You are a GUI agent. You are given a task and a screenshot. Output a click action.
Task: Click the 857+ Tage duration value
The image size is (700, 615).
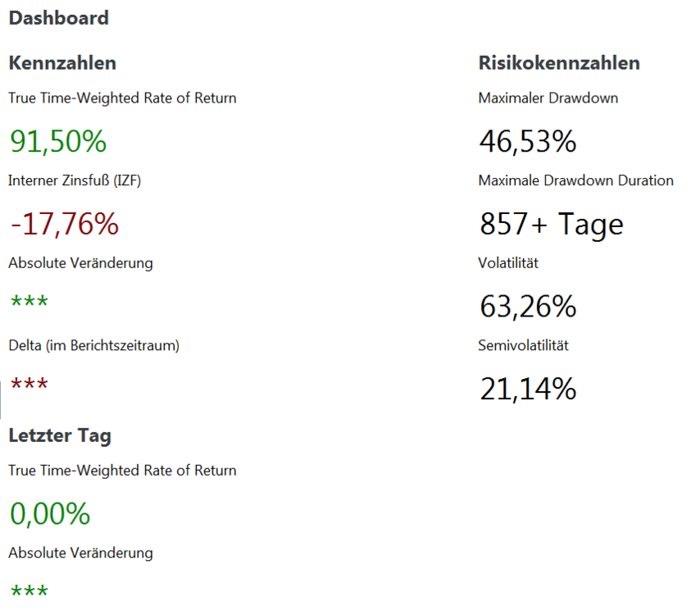click(552, 224)
